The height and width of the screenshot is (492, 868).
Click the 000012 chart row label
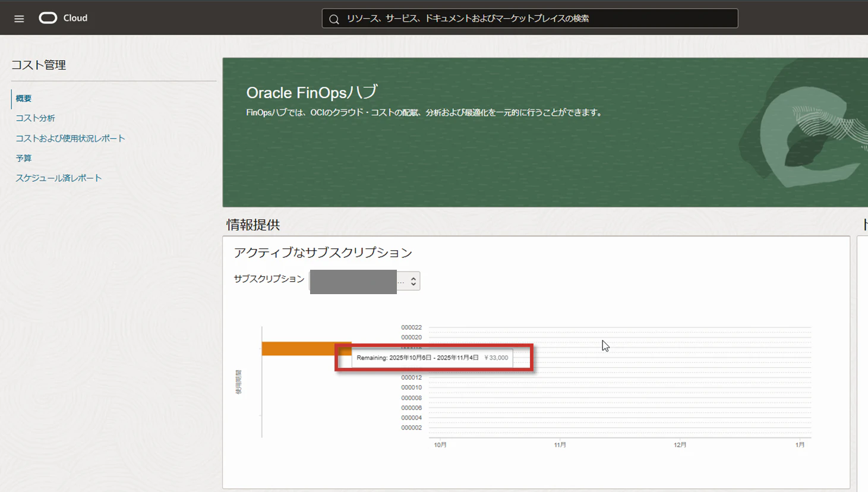coord(411,377)
